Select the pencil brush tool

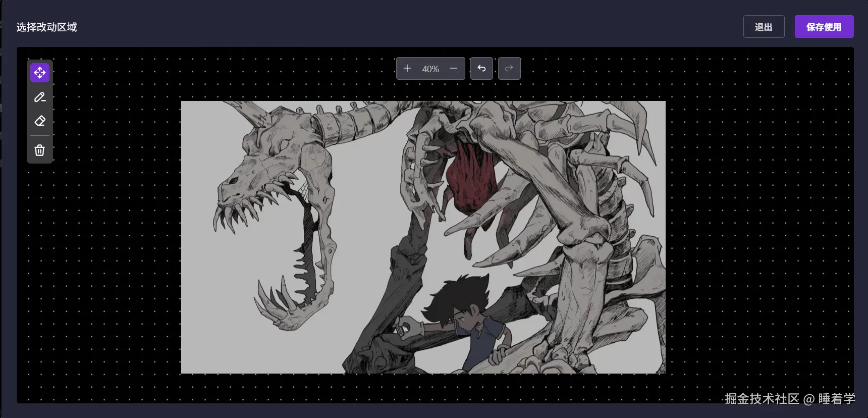click(x=40, y=97)
